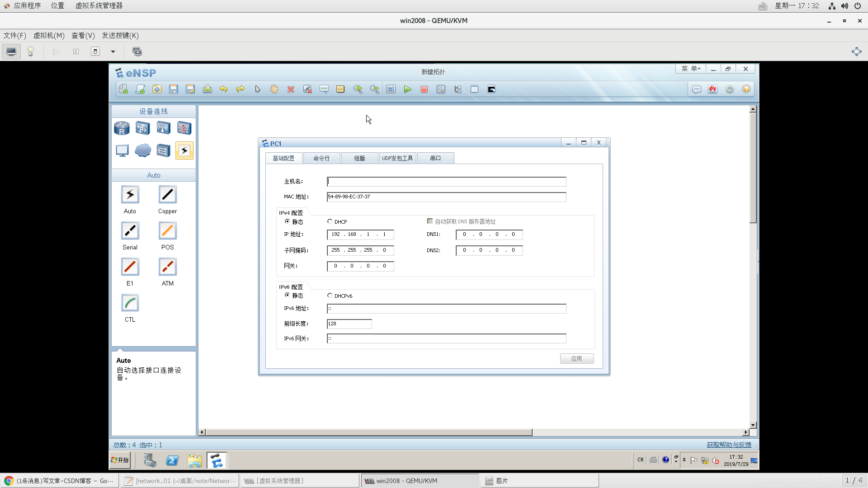
Task: Switch to the 命令行 tab
Action: click(321, 158)
